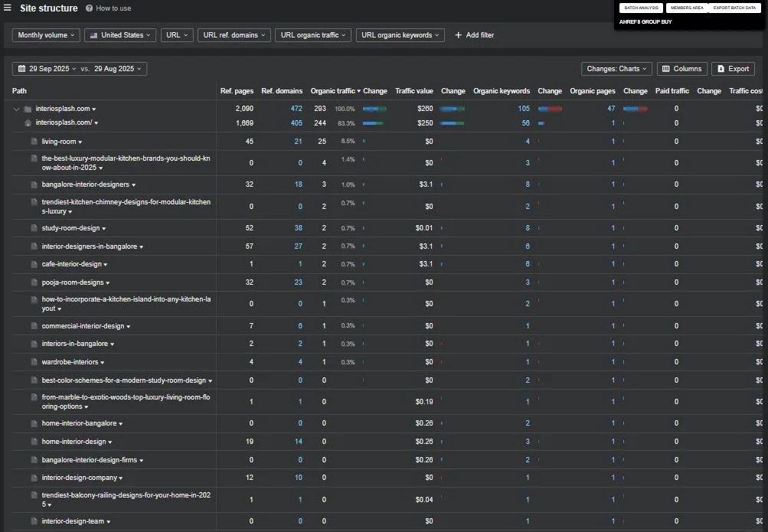Click the page icon for interior-design-team
The height and width of the screenshot is (532, 768).
[x=34, y=521]
